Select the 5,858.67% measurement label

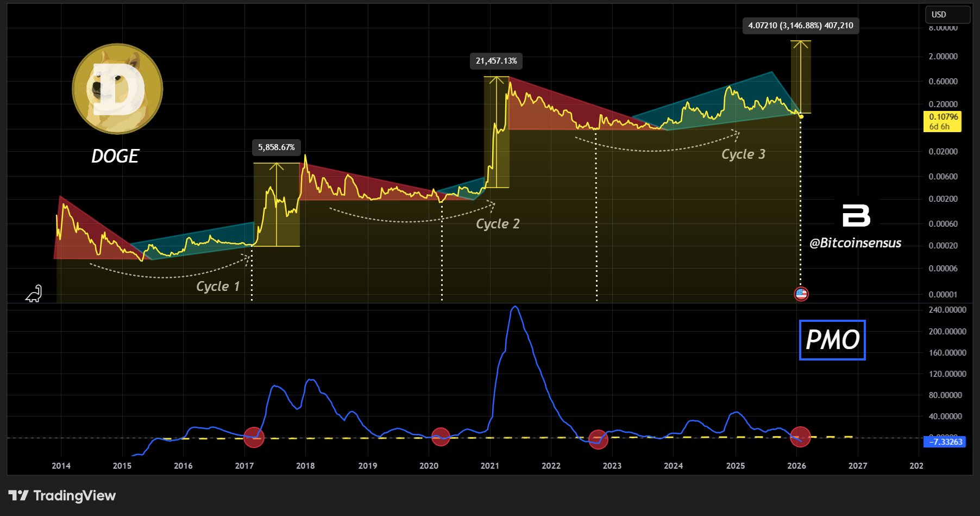pyautogui.click(x=277, y=147)
